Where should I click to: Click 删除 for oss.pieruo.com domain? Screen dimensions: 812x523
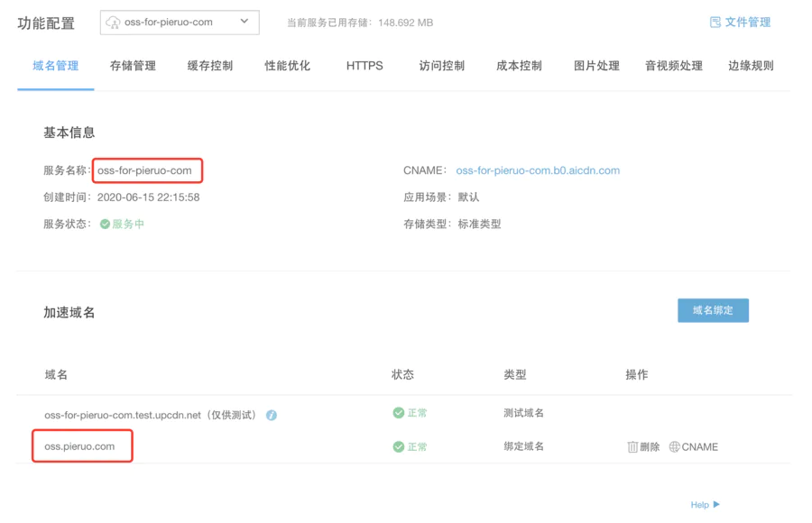[650, 447]
